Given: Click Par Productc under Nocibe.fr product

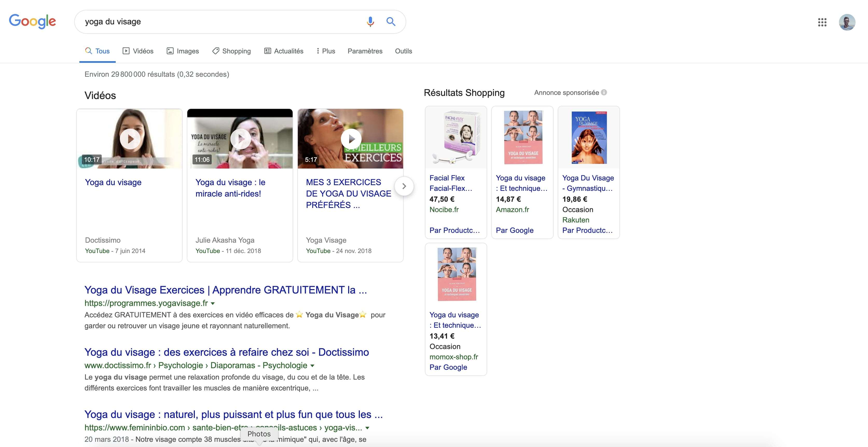Looking at the screenshot, I should [x=454, y=231].
